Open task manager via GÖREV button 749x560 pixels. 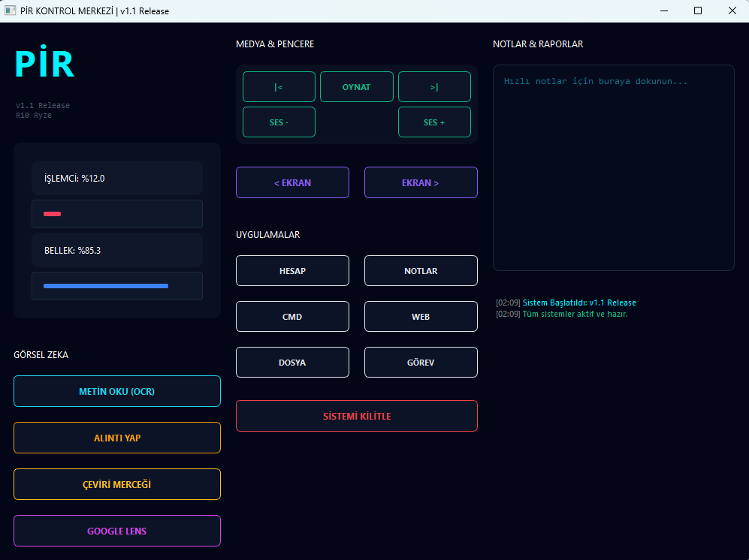[x=421, y=363]
